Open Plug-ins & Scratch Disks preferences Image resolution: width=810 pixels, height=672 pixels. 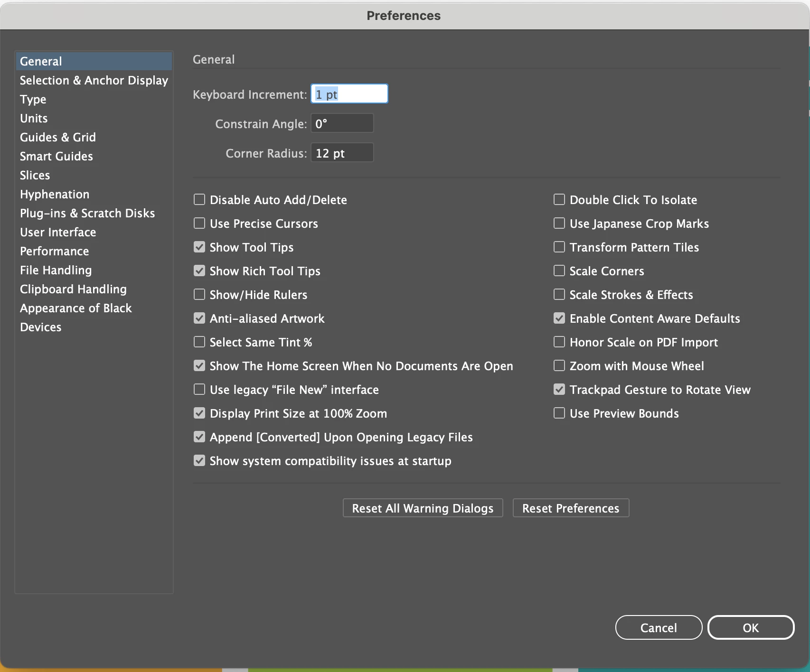94,213
